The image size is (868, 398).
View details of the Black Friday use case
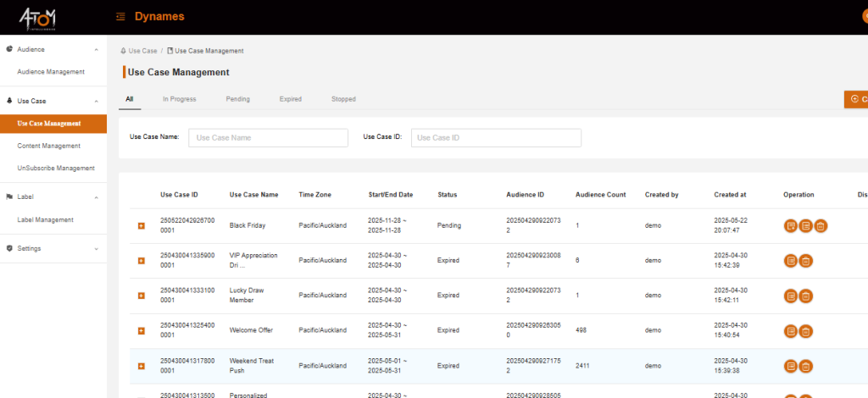(x=805, y=225)
